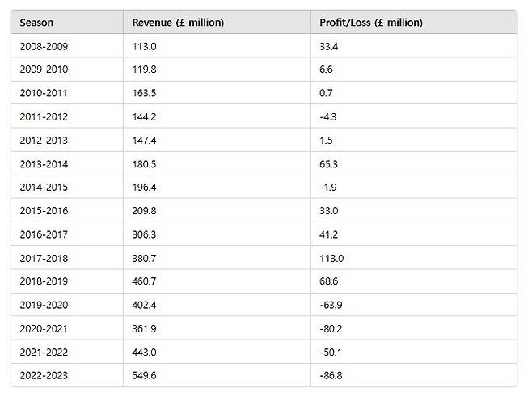Viewport: 532px width, 397px height.
Task: Click the profit value 0.7
Action: tap(327, 93)
